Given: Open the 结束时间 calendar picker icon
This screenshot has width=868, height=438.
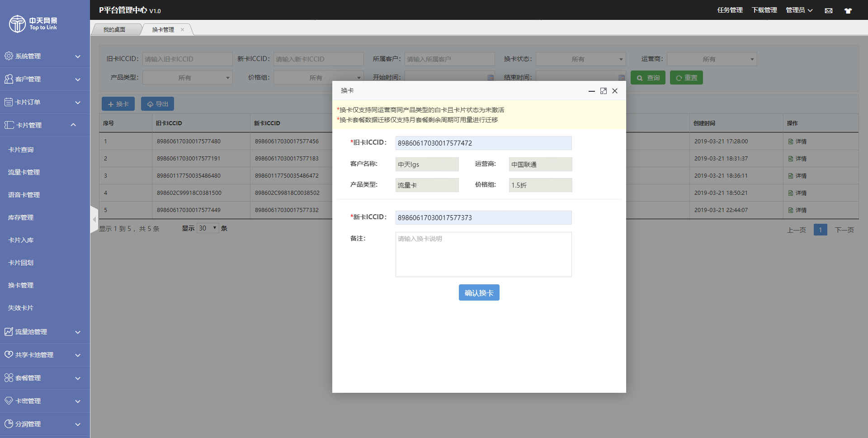Looking at the screenshot, I should (x=622, y=78).
